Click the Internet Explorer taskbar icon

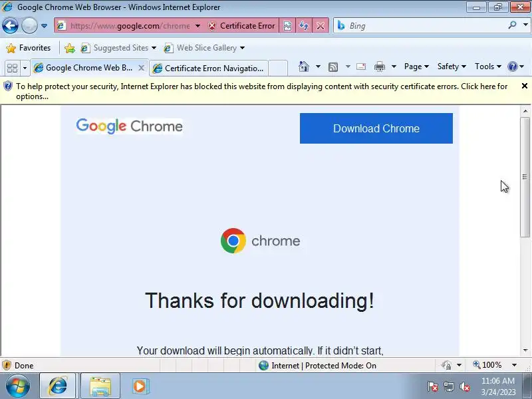click(x=58, y=386)
